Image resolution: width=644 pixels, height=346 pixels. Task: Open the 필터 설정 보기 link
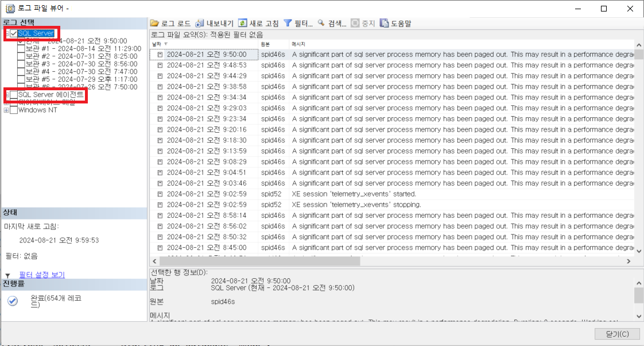tap(42, 275)
